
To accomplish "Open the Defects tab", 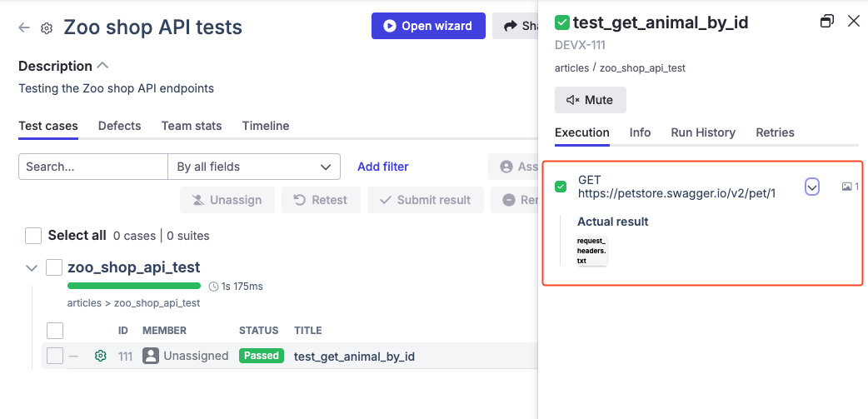I will click(119, 126).
